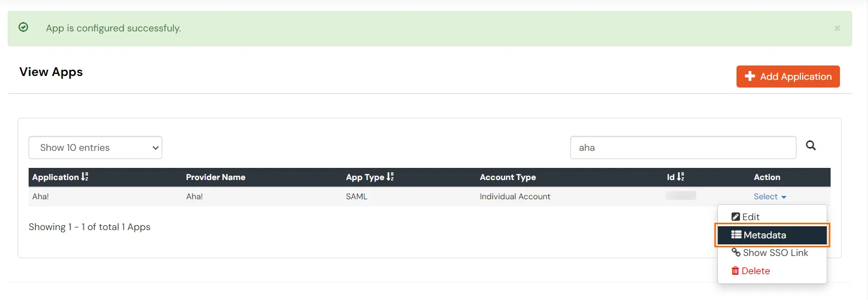The height and width of the screenshot is (300, 868).
Task: Choose Metadata from the action menu
Action: [772, 235]
